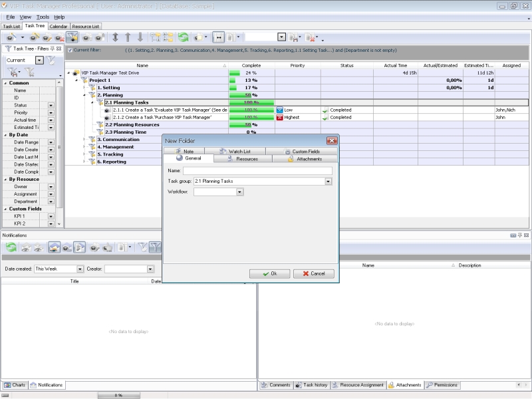Open the Attachments tab in New Folder dialog
532x399 pixels.
point(305,159)
